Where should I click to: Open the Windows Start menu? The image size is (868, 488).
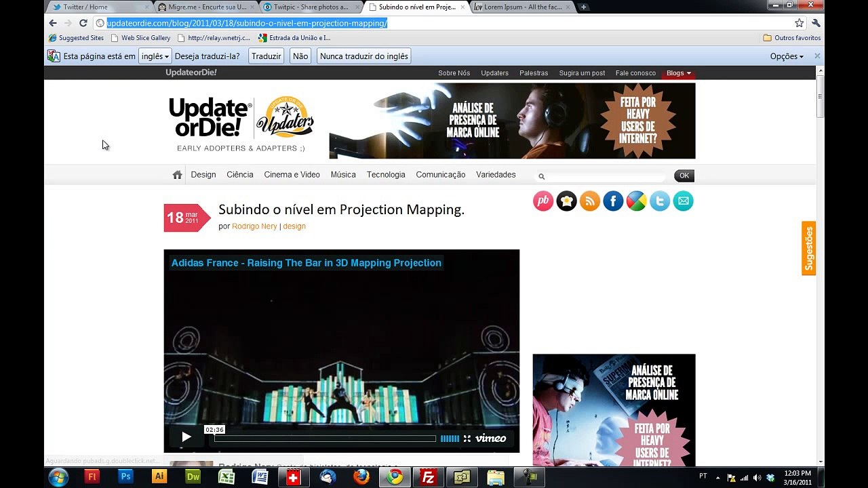[58, 477]
